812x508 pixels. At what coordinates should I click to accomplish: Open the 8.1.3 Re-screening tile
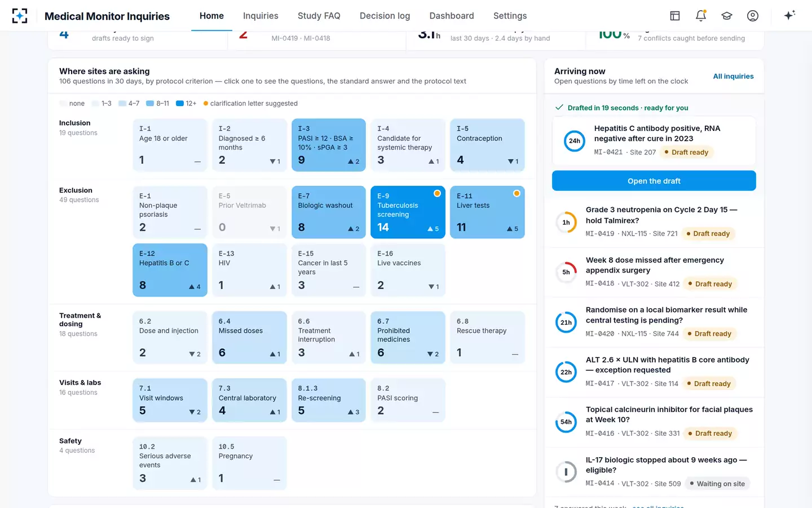click(x=329, y=400)
